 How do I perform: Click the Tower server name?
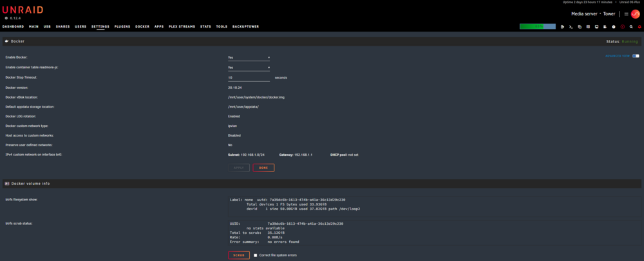[609, 14]
